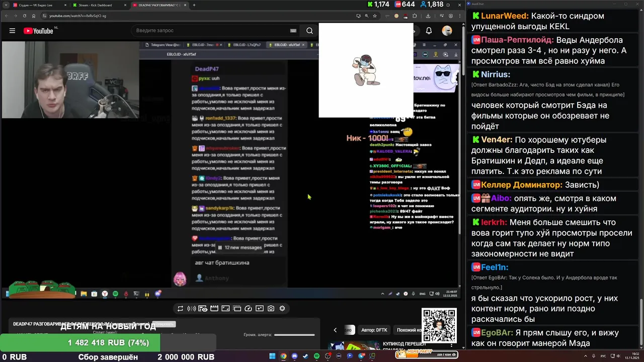The width and height of the screenshot is (644, 362).
Task: Click Nirrius username in AxelChat
Action: point(496,74)
